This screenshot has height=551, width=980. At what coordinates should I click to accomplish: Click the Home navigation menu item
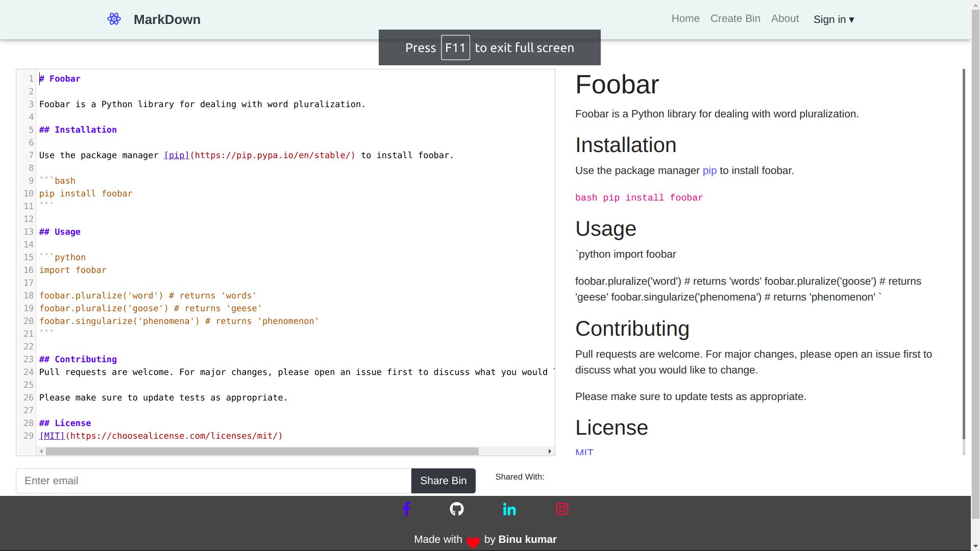686,18
